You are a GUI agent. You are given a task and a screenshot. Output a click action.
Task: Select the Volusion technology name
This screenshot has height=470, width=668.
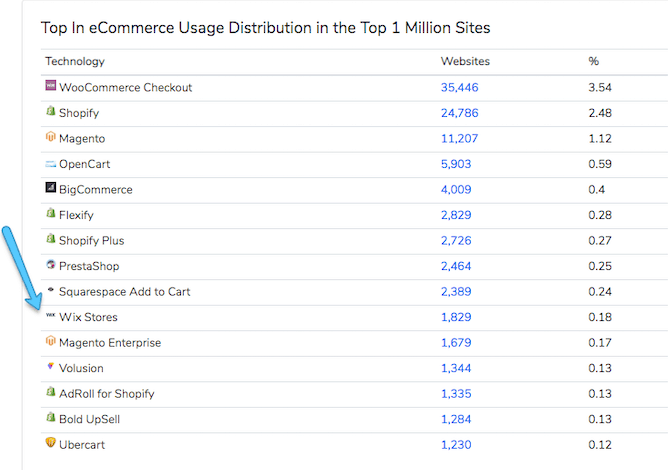click(x=81, y=369)
